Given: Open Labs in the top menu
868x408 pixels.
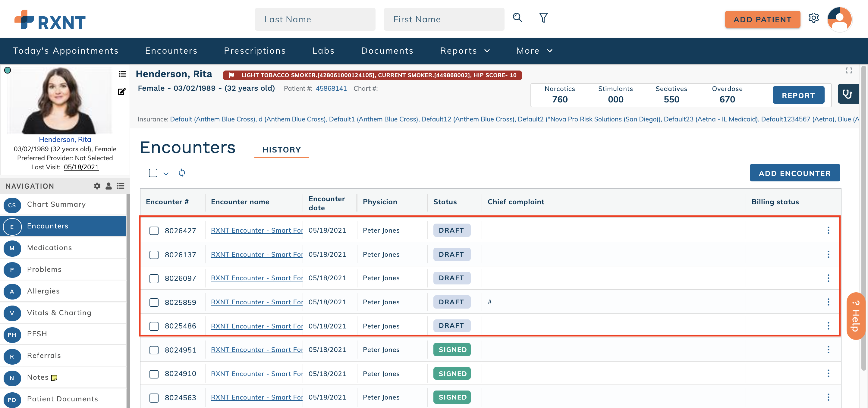Looking at the screenshot, I should [323, 51].
